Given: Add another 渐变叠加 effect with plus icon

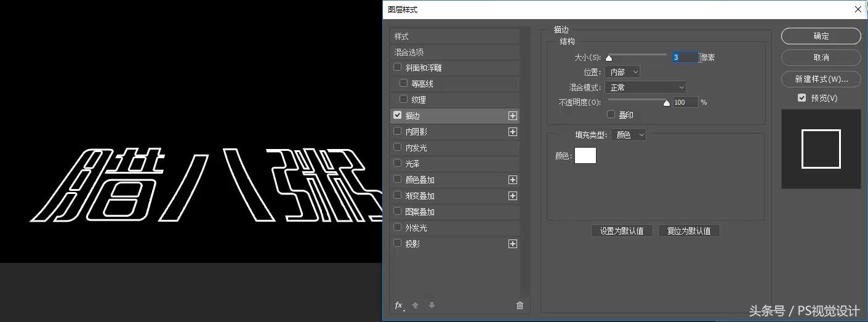Looking at the screenshot, I should point(513,196).
